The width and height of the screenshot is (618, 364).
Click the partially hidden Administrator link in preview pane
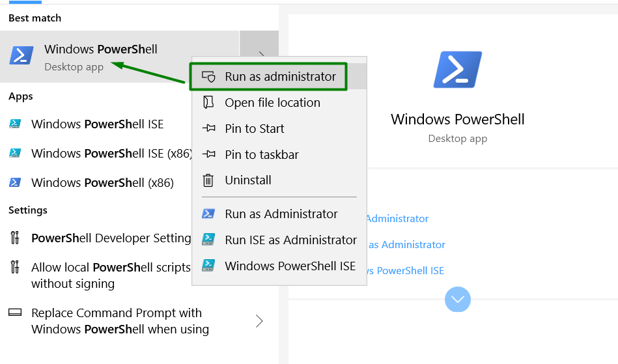click(x=397, y=219)
